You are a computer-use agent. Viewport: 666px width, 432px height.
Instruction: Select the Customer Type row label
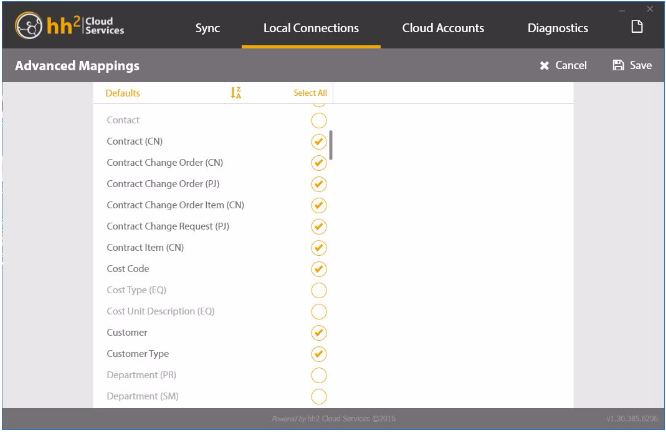tap(138, 354)
